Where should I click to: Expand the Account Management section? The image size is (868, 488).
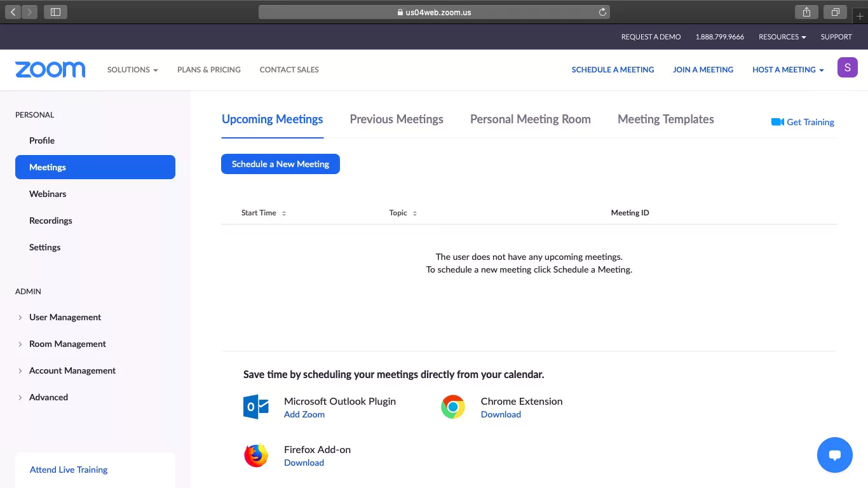72,370
